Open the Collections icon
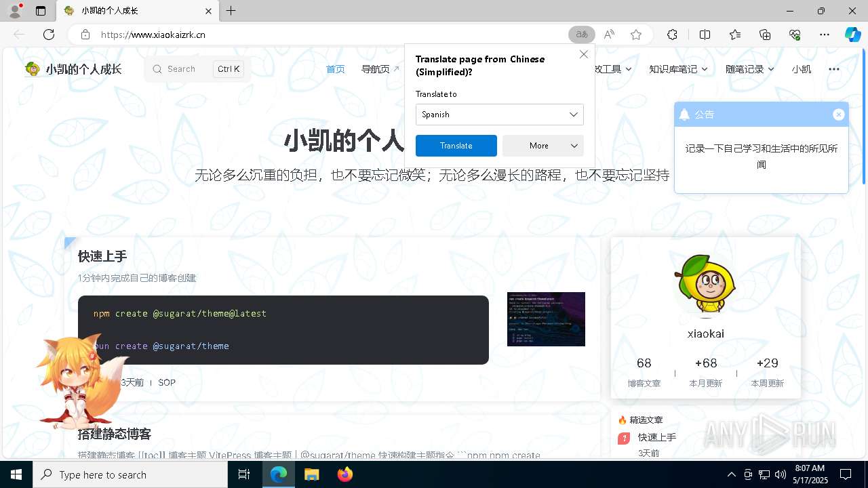Screen dimensions: 868x488 coord(765,35)
